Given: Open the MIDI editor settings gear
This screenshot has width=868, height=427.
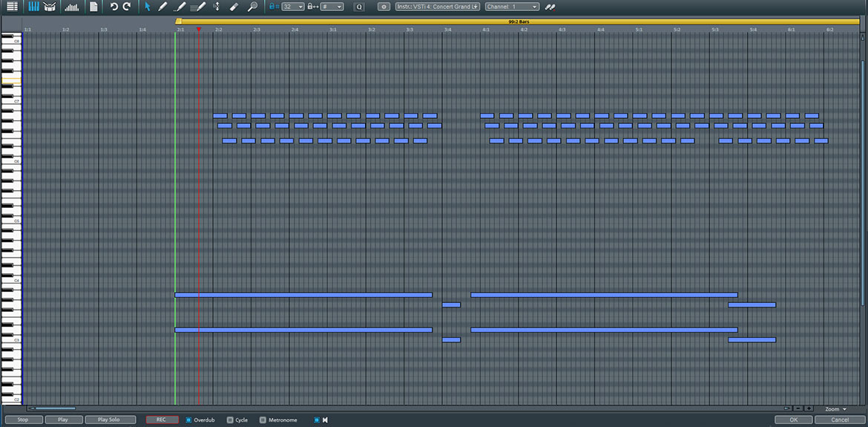Looking at the screenshot, I should (x=384, y=7).
